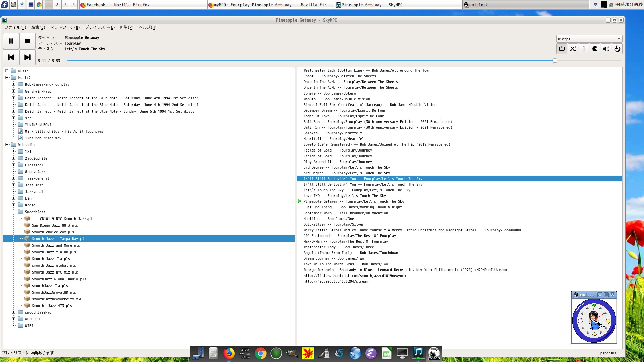Open the Dietpi server dropdown
This screenshot has width=644, height=362.
click(x=589, y=39)
